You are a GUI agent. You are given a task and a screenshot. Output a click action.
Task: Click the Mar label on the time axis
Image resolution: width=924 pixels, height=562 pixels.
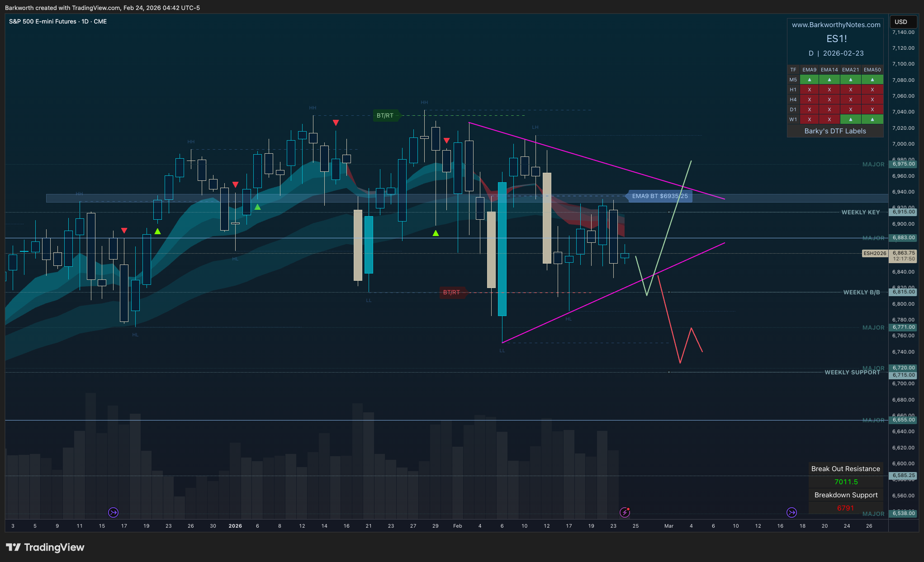point(668,526)
